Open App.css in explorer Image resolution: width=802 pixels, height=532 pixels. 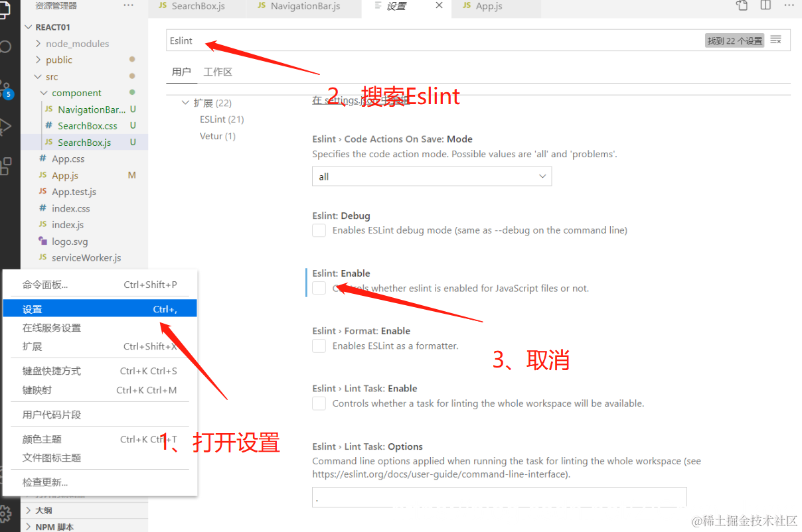68,159
